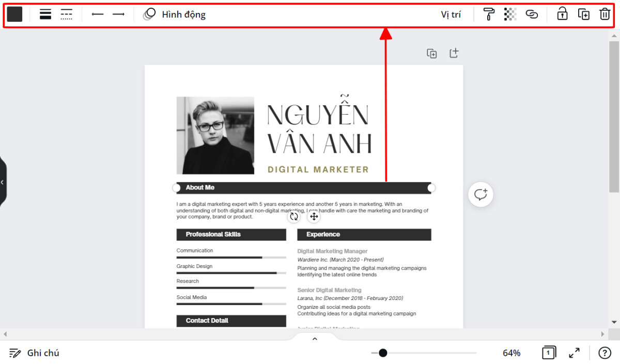Image resolution: width=620 pixels, height=364 pixels.
Task: Lock the selected element
Action: (562, 14)
